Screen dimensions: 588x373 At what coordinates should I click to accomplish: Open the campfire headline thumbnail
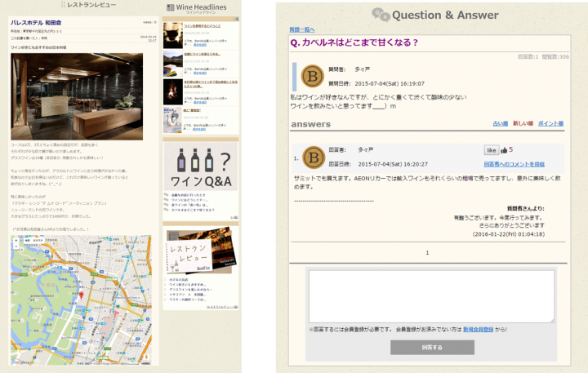coord(173,92)
